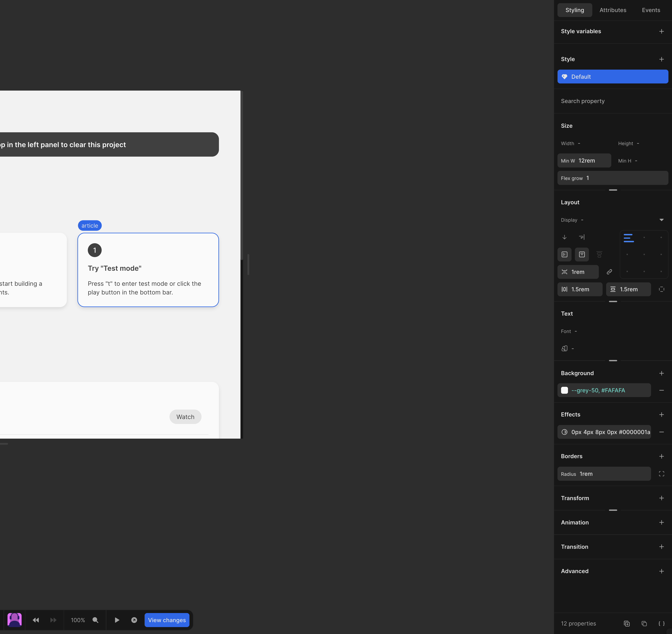Click the View changes button
The image size is (672, 634).
(167, 620)
